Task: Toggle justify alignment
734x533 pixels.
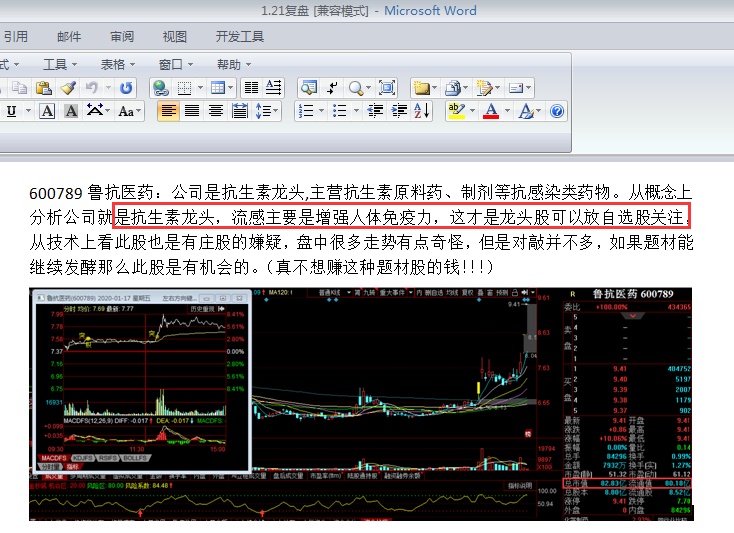Action: click(x=192, y=111)
